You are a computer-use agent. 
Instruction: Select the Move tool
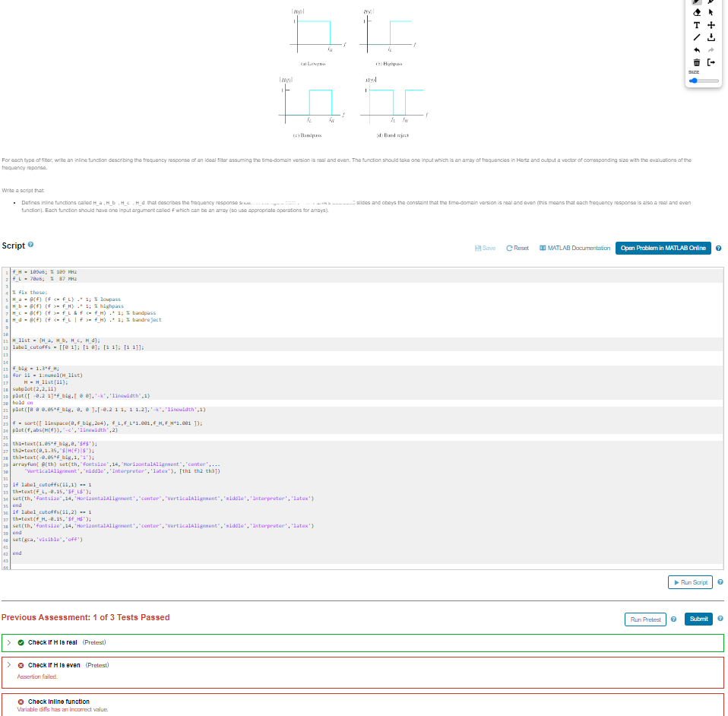pyautogui.click(x=711, y=25)
